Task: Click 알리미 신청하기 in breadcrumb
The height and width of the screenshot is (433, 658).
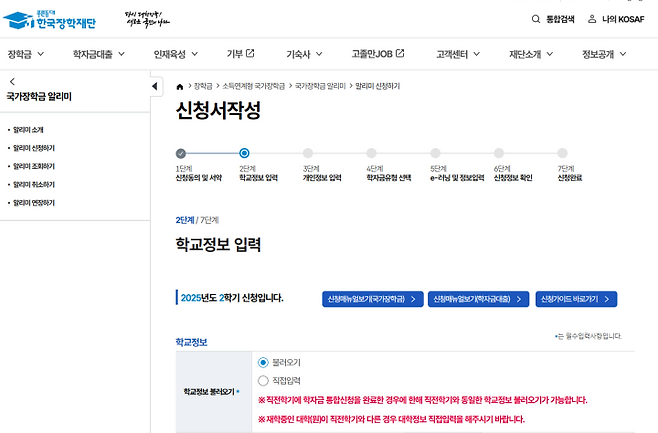Action: point(378,86)
